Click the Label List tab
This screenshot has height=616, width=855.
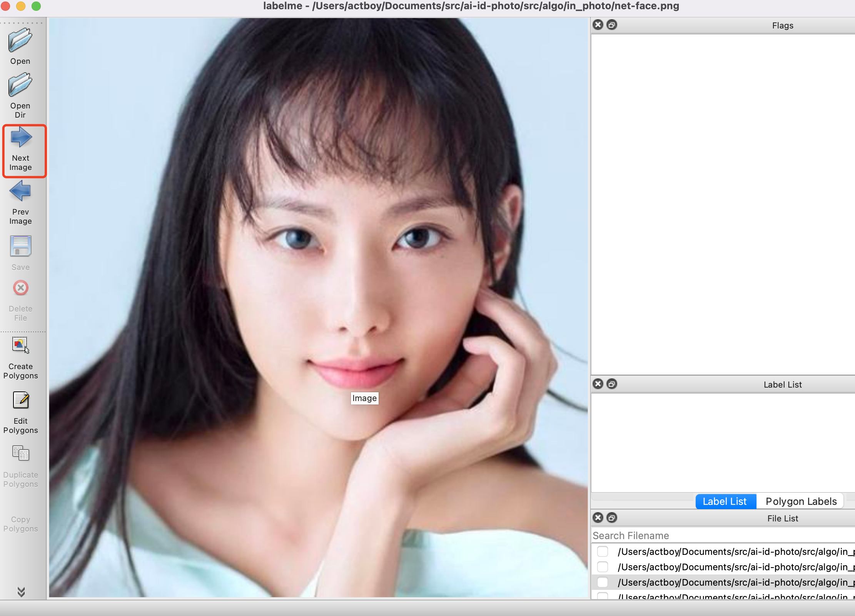(725, 501)
